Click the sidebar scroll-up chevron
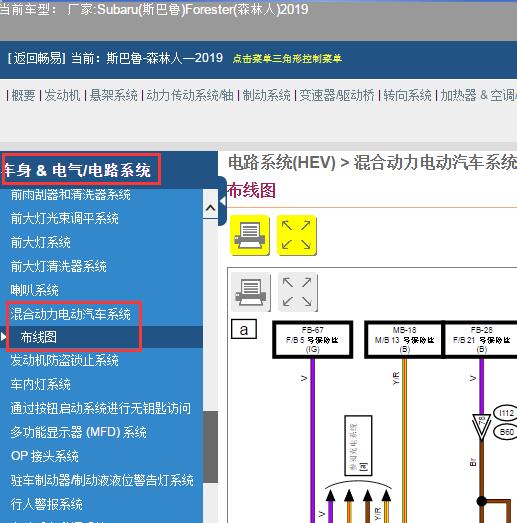The width and height of the screenshot is (517, 523). click(x=210, y=208)
